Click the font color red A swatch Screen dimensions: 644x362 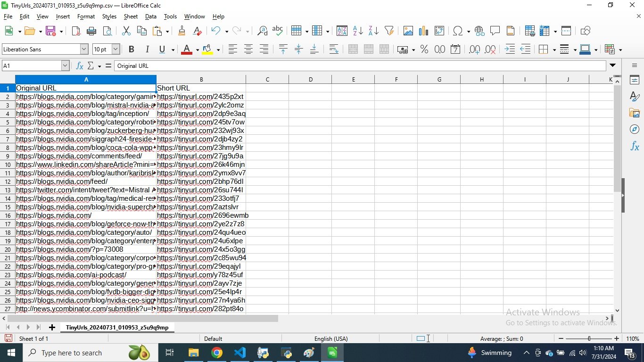coord(187,49)
